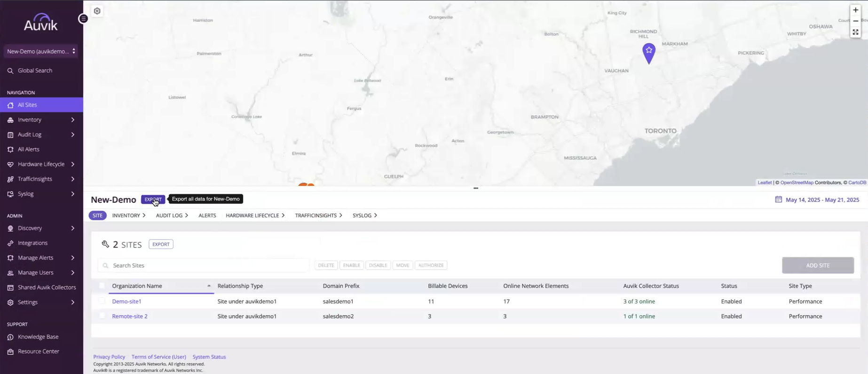The height and width of the screenshot is (374, 868).
Task: Click the MOVE button
Action: coord(402,265)
